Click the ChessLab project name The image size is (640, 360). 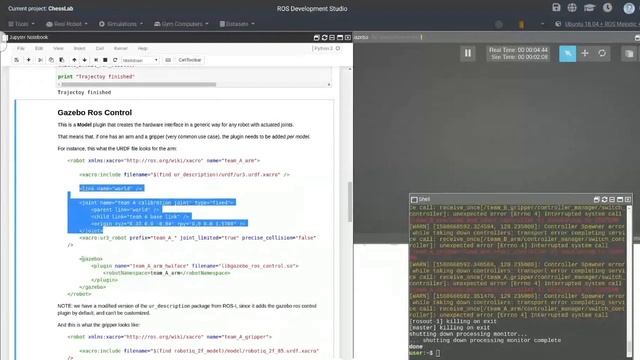point(60,9)
